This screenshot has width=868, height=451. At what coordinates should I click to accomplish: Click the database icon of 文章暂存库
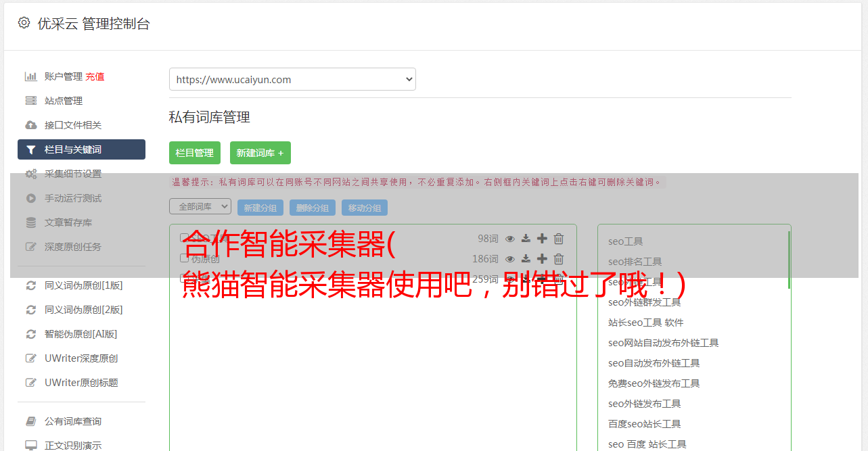[30, 222]
